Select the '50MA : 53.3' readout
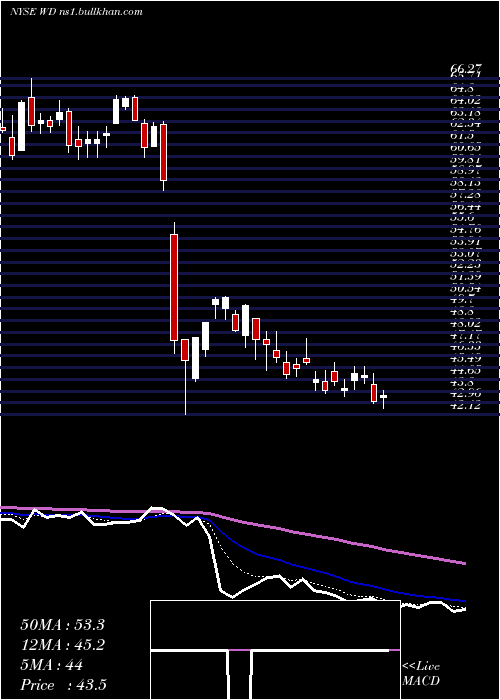This screenshot has width=500, height=700. click(x=62, y=625)
